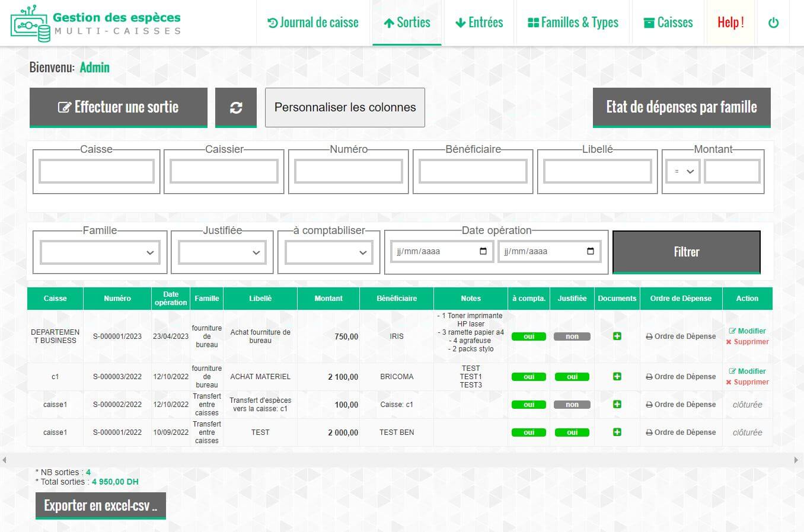This screenshot has width=804, height=532.
Task: Toggle the non Justifiée badge on the IRIS row
Action: pyautogui.click(x=572, y=336)
